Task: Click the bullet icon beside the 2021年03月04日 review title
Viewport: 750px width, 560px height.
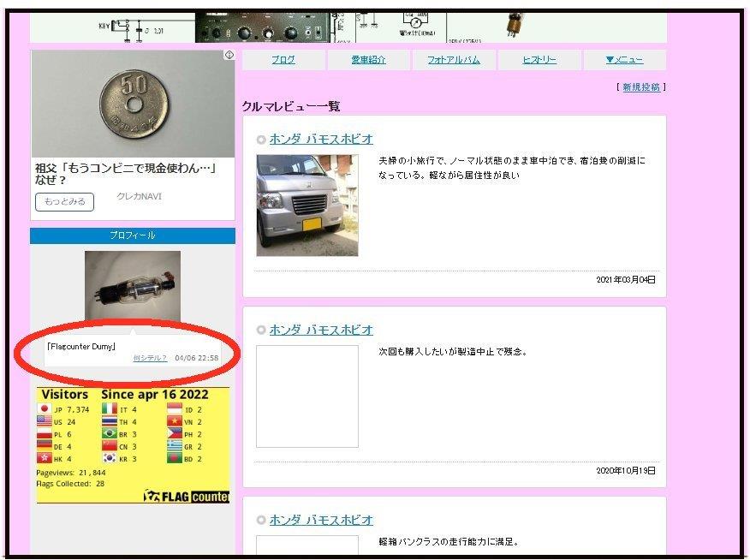Action: coord(261,140)
